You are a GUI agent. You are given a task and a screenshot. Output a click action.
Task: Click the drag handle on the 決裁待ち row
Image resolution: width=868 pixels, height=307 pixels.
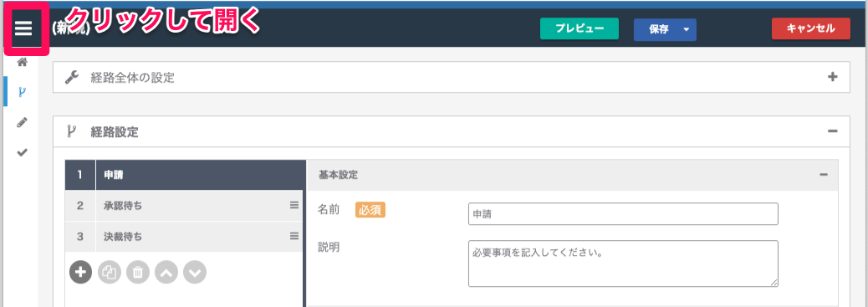coord(294,236)
